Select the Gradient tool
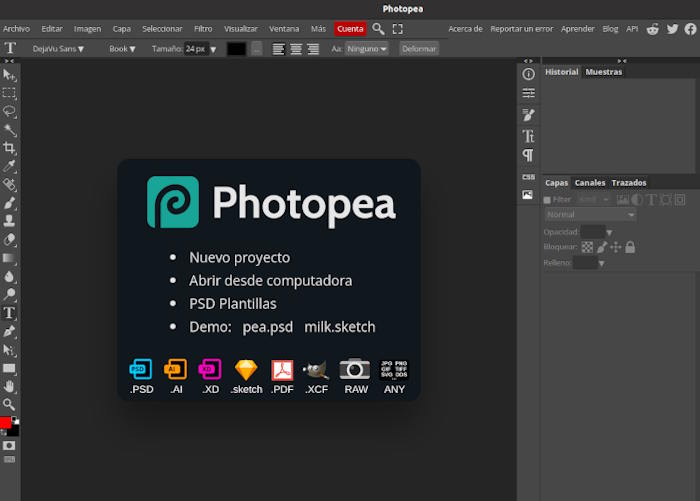The height and width of the screenshot is (501, 700). (9, 258)
